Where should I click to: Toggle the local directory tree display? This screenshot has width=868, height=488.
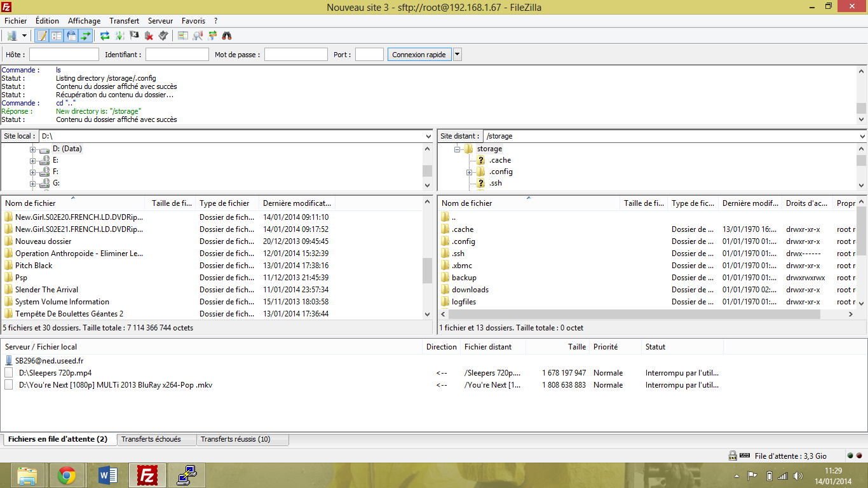tap(57, 36)
